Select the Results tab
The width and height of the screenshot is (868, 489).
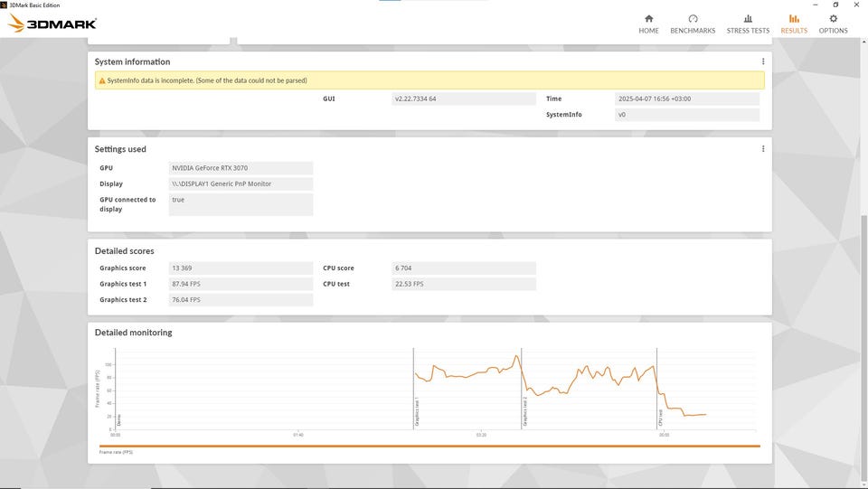point(794,24)
